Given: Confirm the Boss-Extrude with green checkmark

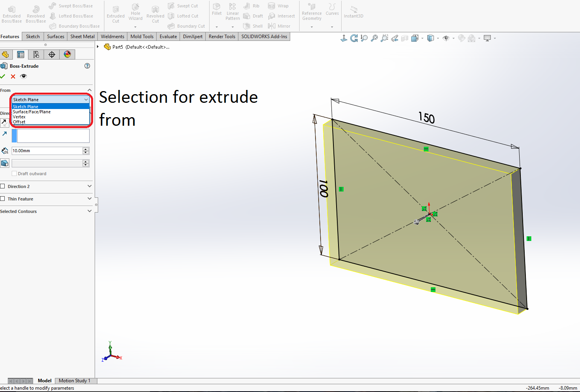Looking at the screenshot, I should click(x=4, y=76).
